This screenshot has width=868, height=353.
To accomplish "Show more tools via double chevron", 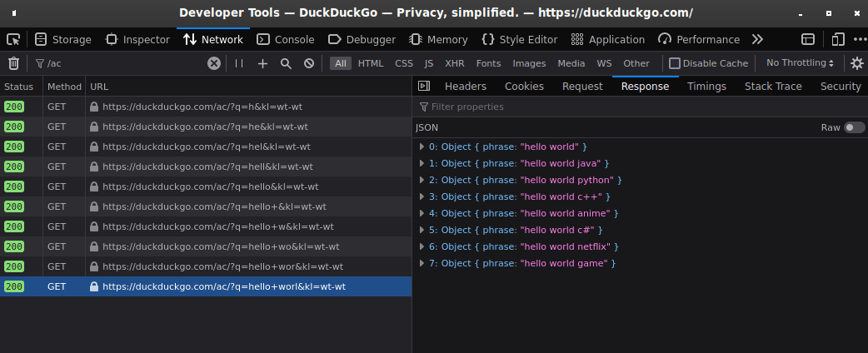I will [757, 39].
